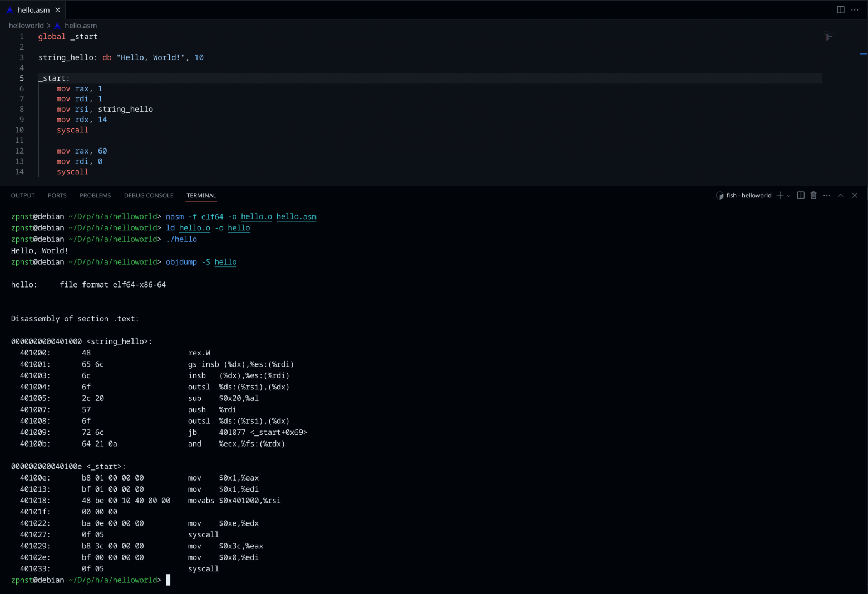Open the terminal launch profile dropdown chevron
This screenshot has width=868, height=594.
point(788,195)
